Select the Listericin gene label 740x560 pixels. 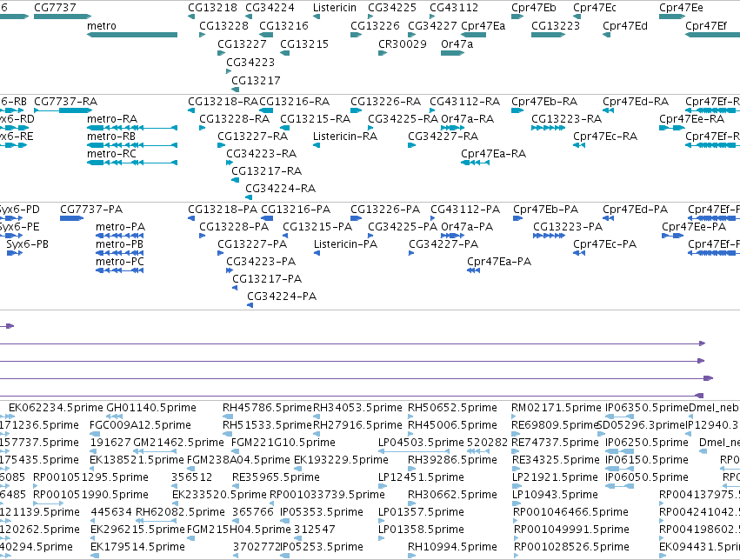click(x=335, y=8)
